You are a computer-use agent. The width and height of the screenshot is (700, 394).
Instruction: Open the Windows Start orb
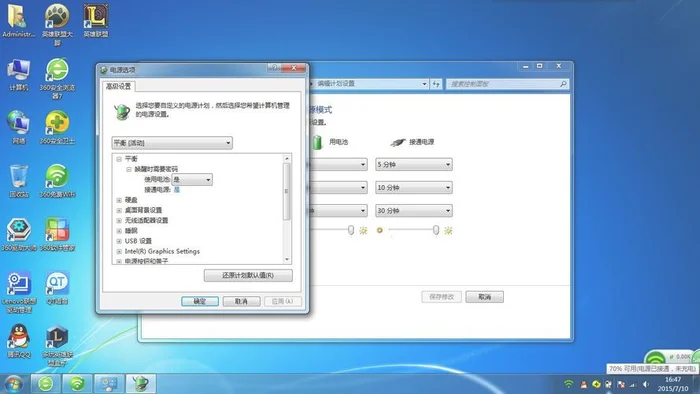coord(13,384)
